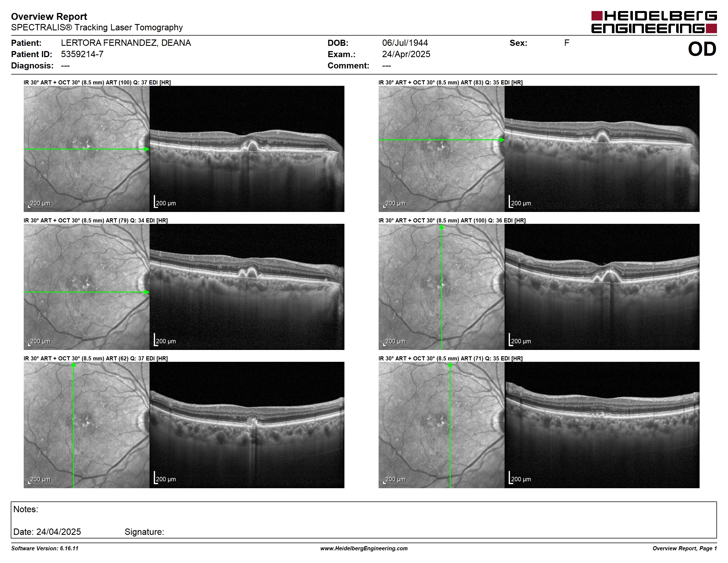Click the 200 µm scale bar in the ART (100) Q: 37 OCT scan

(x=165, y=202)
